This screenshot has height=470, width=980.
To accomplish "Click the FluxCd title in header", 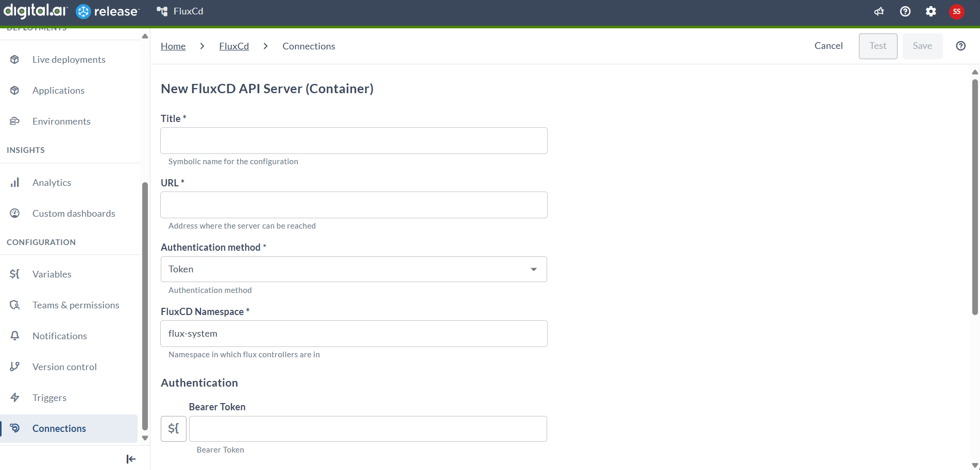I will coord(188,11).
